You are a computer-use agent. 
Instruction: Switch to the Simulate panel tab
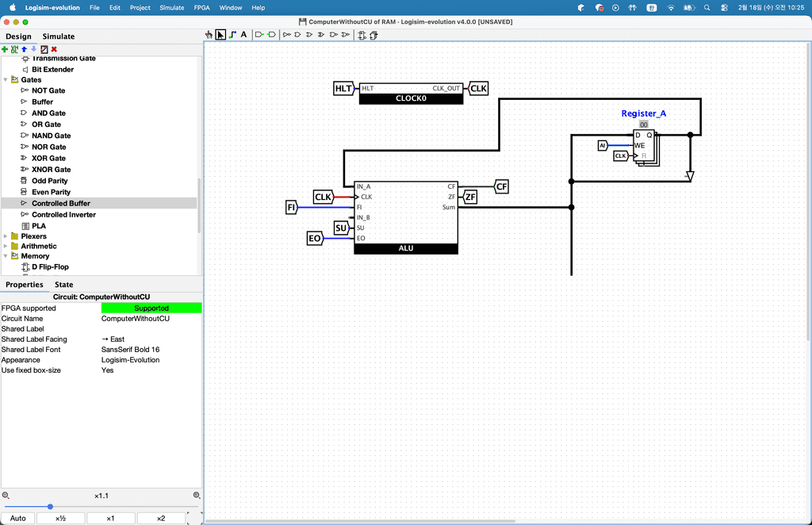[59, 36]
